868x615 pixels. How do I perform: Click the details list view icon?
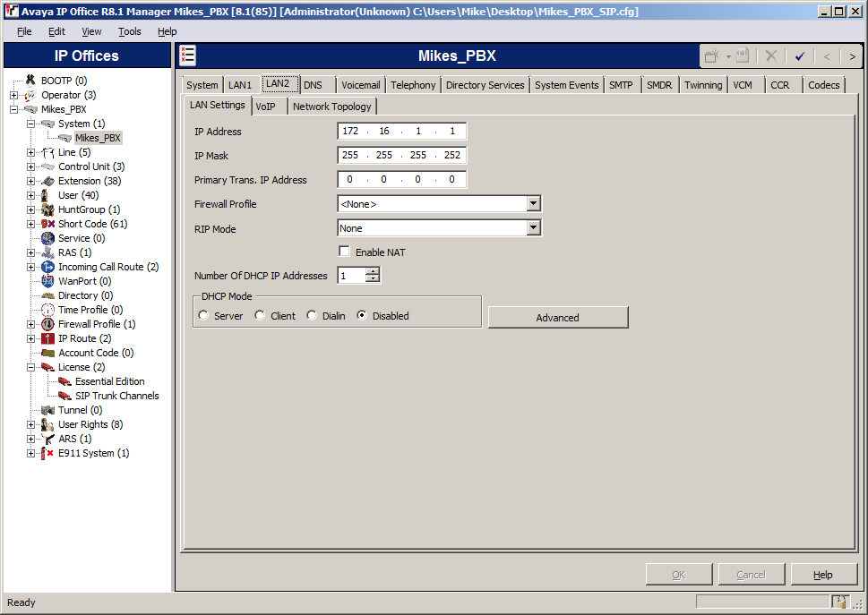click(187, 56)
